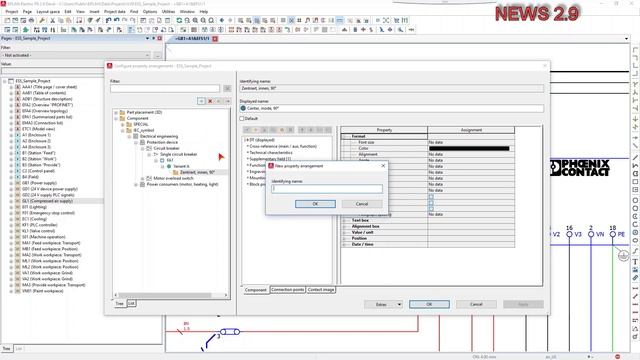The height and width of the screenshot is (360, 640).
Task: Expand Part placement (3D) folder node
Action: (116, 112)
